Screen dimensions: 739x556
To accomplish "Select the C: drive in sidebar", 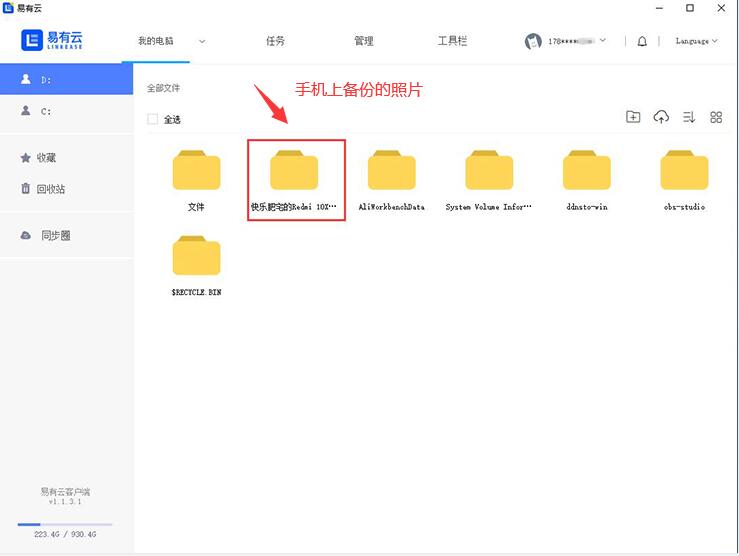I will click(x=46, y=112).
